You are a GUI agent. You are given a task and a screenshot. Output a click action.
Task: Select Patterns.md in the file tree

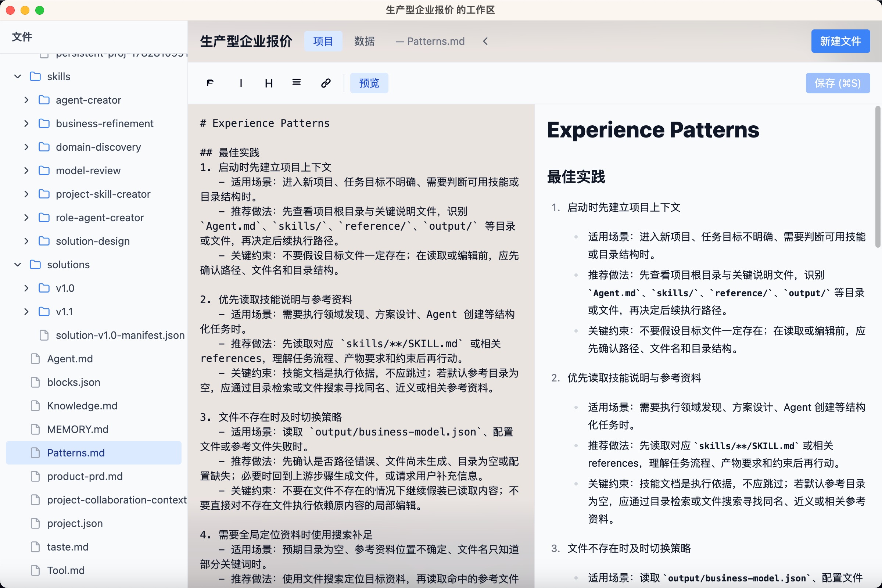[x=94, y=453]
